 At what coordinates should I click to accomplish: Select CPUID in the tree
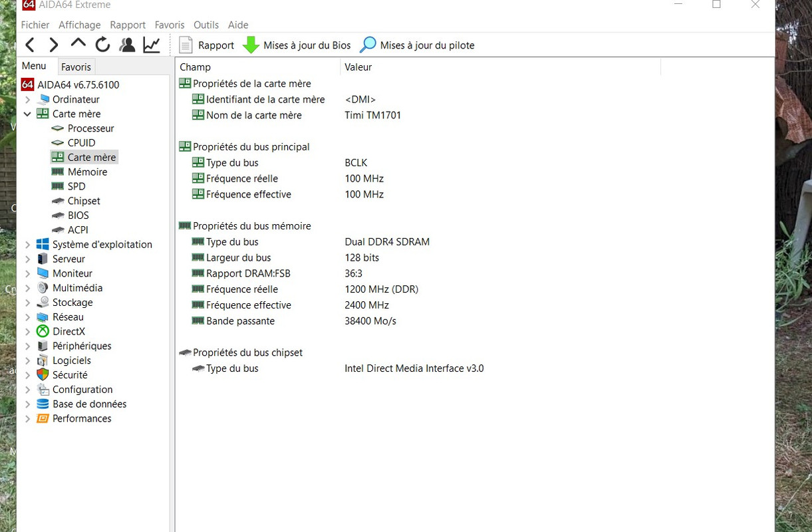point(82,143)
